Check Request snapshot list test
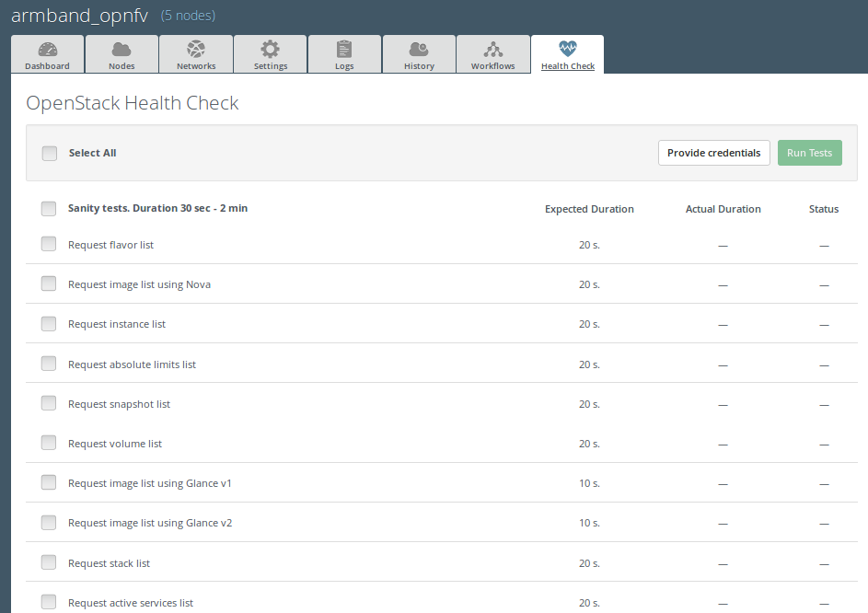The height and width of the screenshot is (613, 868). (49, 402)
